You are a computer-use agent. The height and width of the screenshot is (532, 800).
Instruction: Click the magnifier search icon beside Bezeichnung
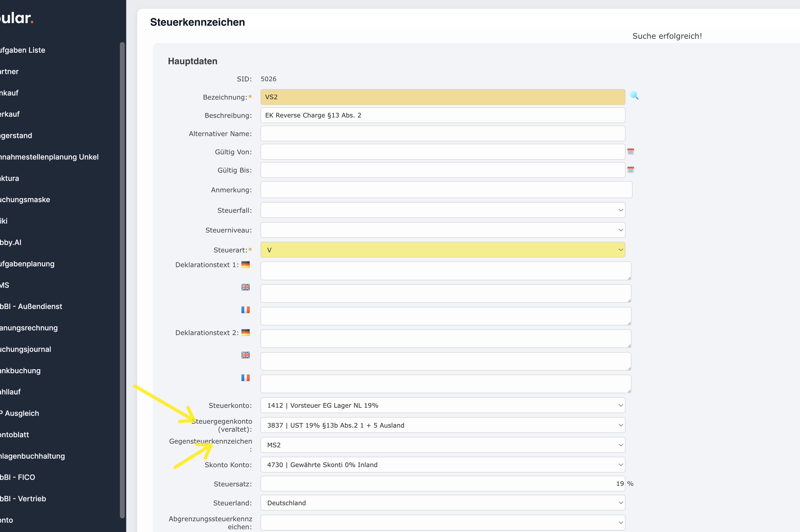(x=634, y=96)
